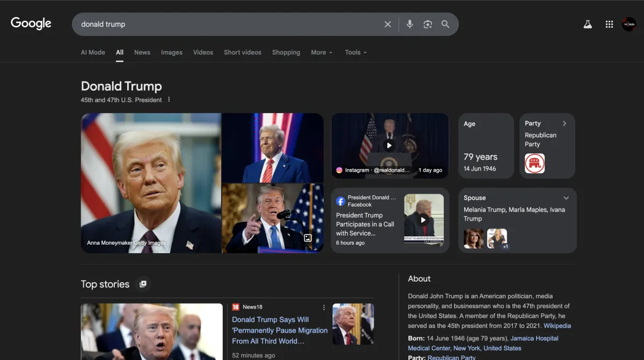The image size is (644, 360).
Task: Click the '14 Jun 1946' birth date text
Action: tap(480, 168)
